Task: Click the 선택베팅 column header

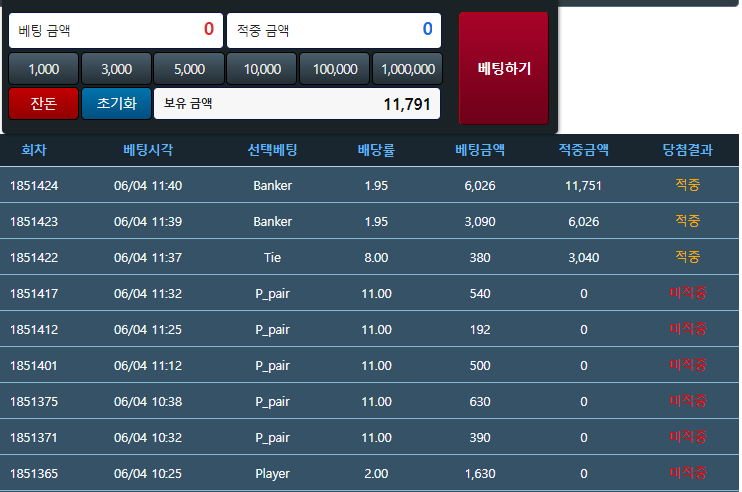Action: click(x=273, y=150)
